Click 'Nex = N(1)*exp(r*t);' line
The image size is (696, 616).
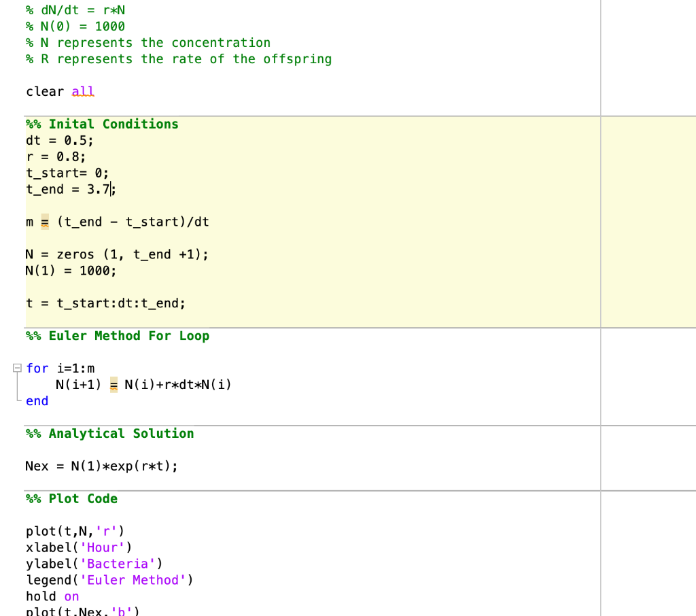point(101,466)
